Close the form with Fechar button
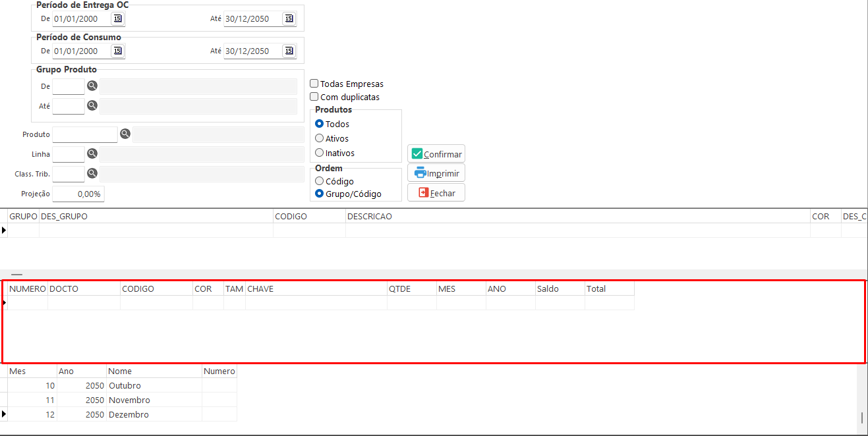 click(436, 192)
